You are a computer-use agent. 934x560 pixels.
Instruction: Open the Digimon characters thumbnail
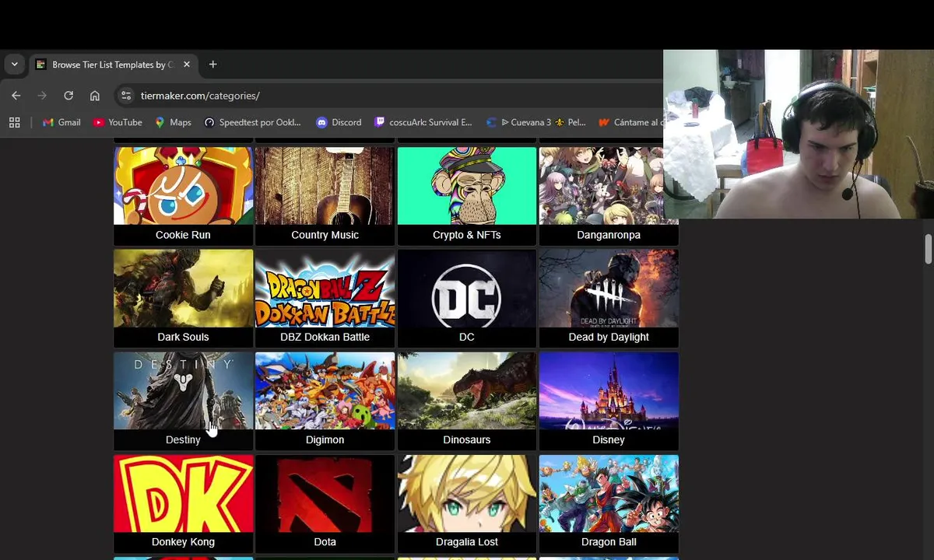[x=325, y=390]
